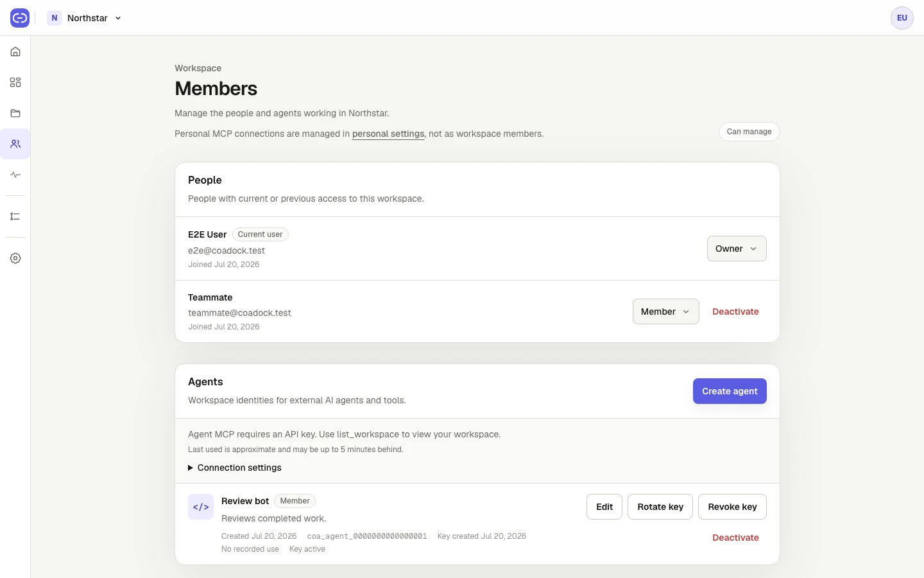Follow the personal settings link
Screen dimensions: 924x578
pos(388,134)
